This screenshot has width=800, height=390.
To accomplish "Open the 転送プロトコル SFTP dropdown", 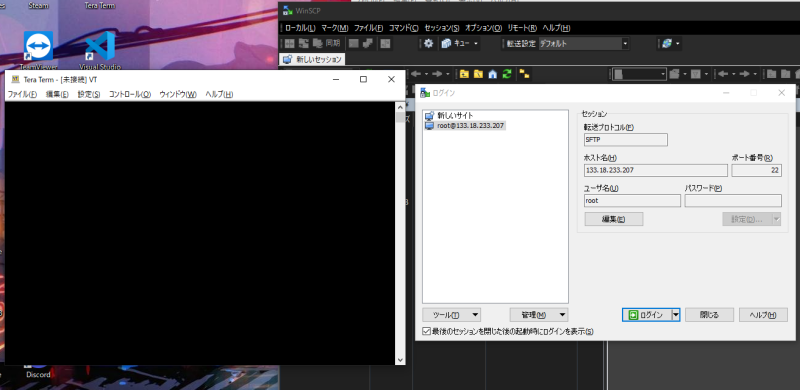I will [x=626, y=140].
